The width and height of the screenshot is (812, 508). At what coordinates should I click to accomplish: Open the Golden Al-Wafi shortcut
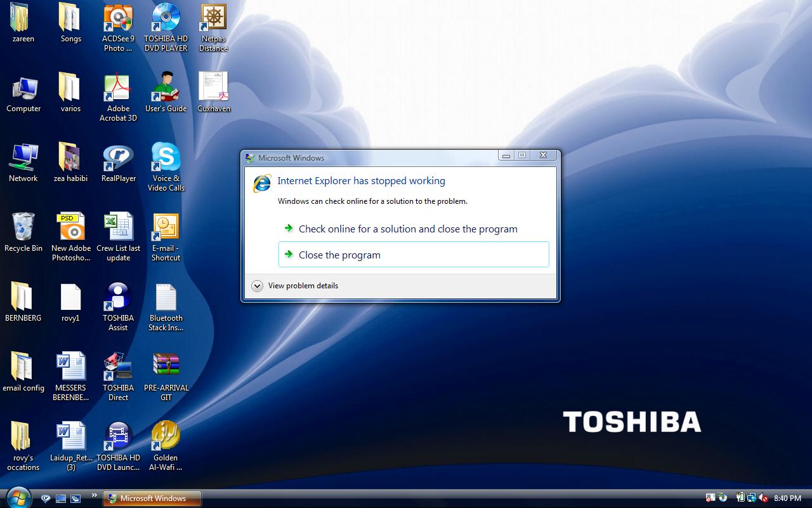[166, 446]
